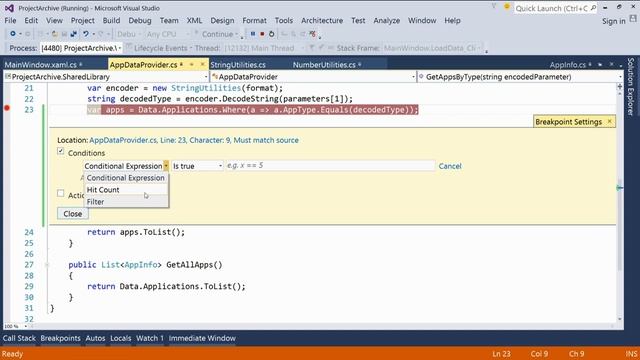
Task: Switch to StringUtilities.cs tab
Action: [238, 64]
